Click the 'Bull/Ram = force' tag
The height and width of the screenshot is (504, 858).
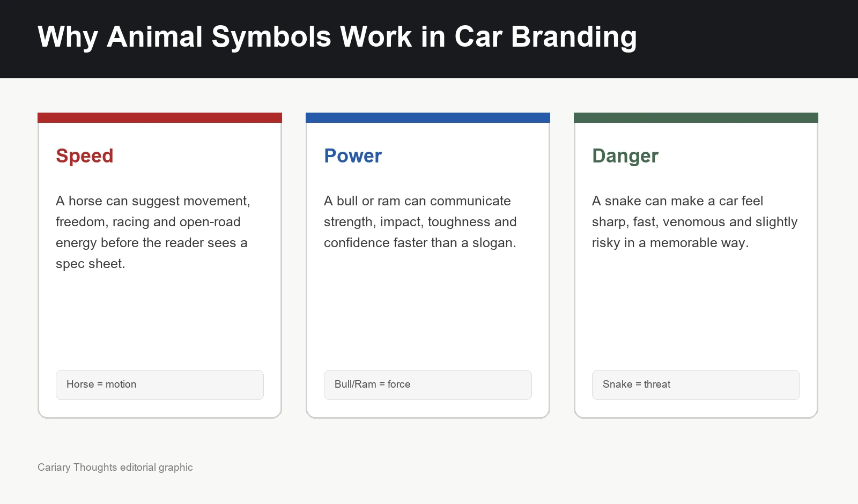[428, 384]
